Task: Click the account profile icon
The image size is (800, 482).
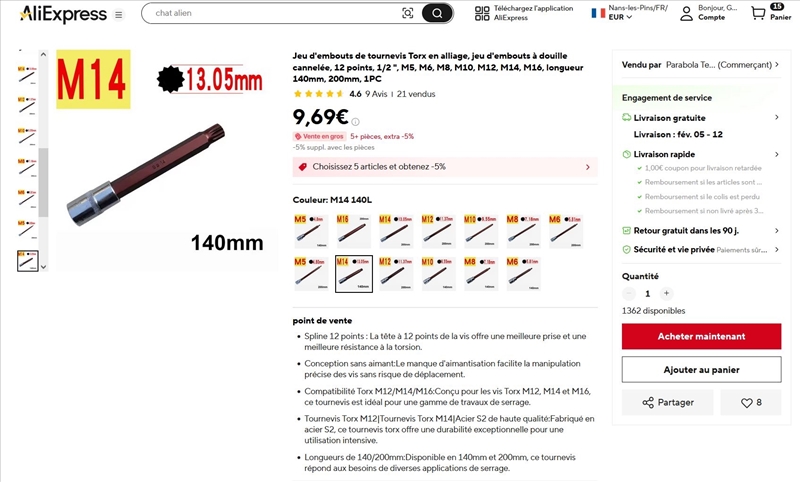Action: [687, 13]
